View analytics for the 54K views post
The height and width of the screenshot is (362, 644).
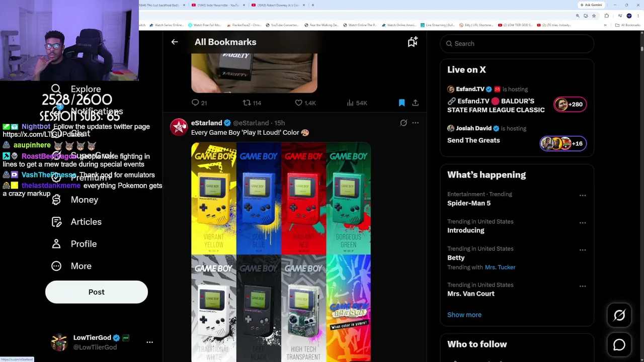pos(357,103)
